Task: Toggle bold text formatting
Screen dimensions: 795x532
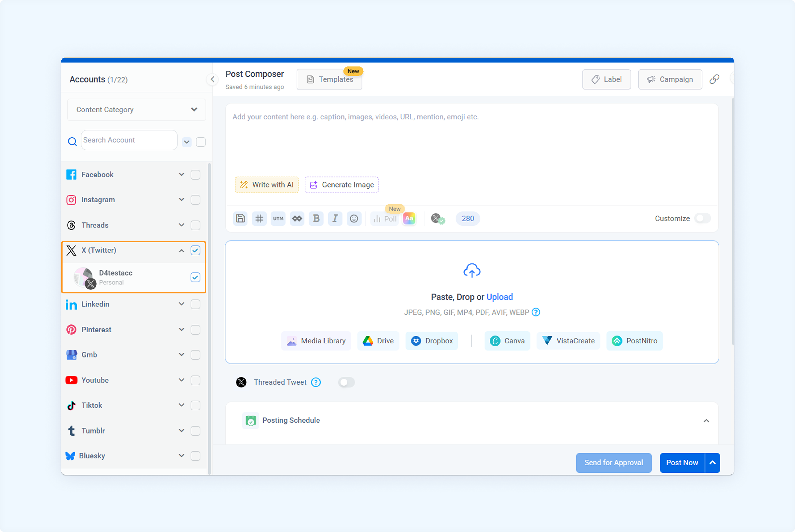Action: (x=316, y=218)
